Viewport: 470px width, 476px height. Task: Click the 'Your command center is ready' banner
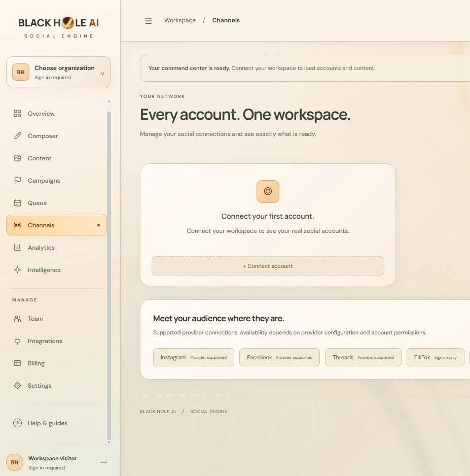[x=305, y=68]
